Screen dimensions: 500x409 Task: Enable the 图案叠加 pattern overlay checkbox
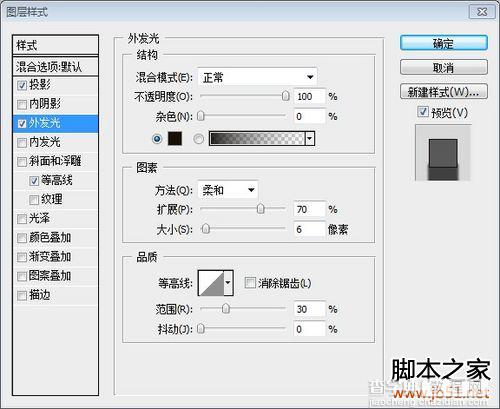22,276
